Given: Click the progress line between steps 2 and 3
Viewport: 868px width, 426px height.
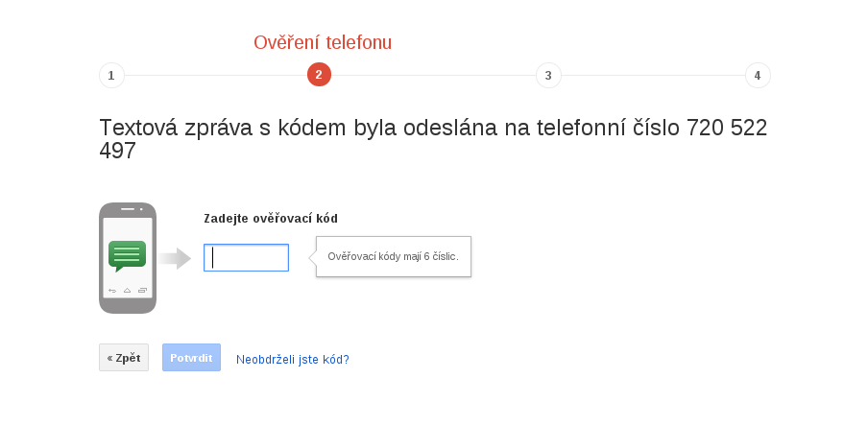Looking at the screenshot, I should [433, 75].
